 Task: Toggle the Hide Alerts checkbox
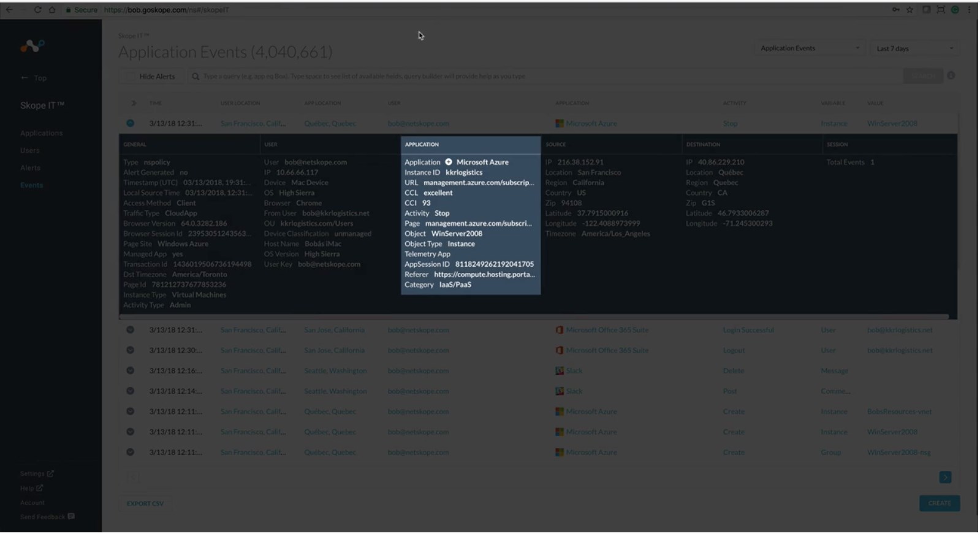click(130, 76)
